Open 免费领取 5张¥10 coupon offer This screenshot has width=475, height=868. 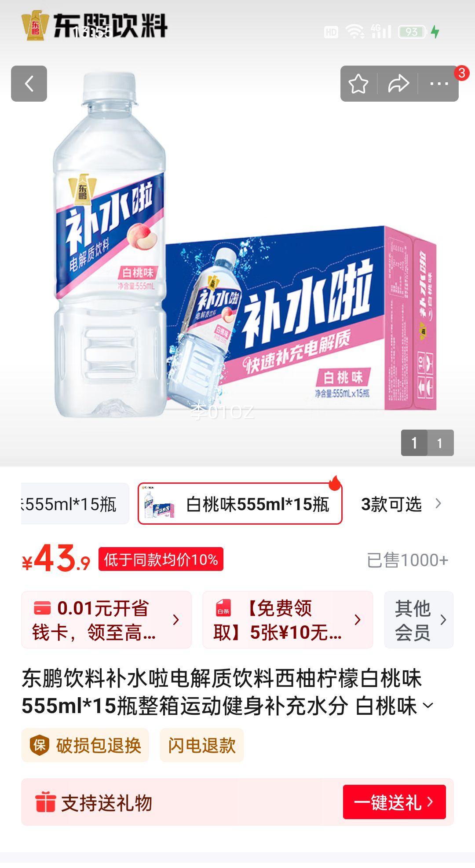[288, 620]
